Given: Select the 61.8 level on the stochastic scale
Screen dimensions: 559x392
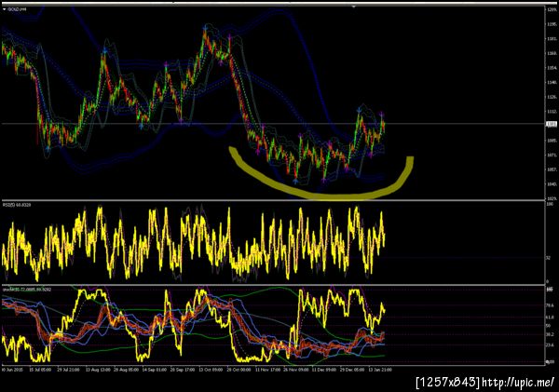Looking at the screenshot, I should point(550,318).
